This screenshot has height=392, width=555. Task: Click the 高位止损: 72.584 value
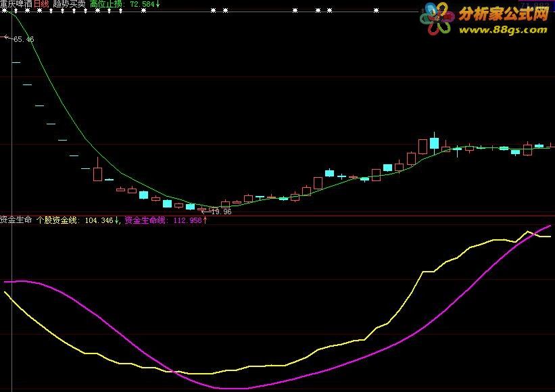point(124,4)
